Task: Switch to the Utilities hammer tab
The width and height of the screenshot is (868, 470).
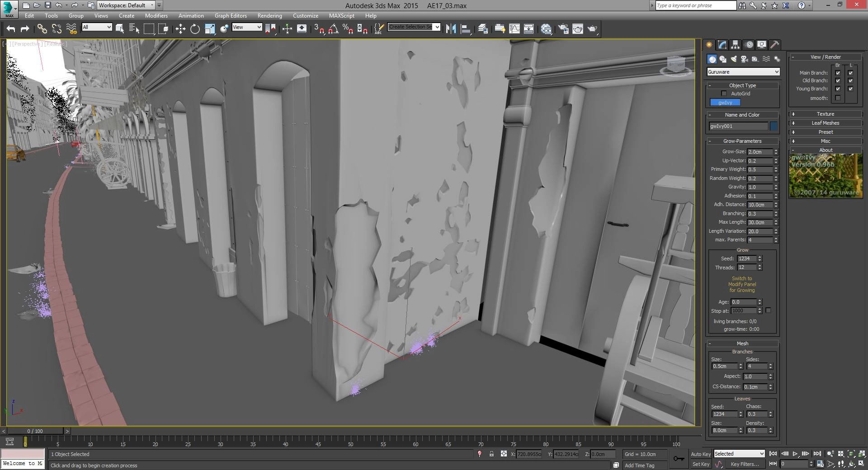Action: tap(775, 45)
